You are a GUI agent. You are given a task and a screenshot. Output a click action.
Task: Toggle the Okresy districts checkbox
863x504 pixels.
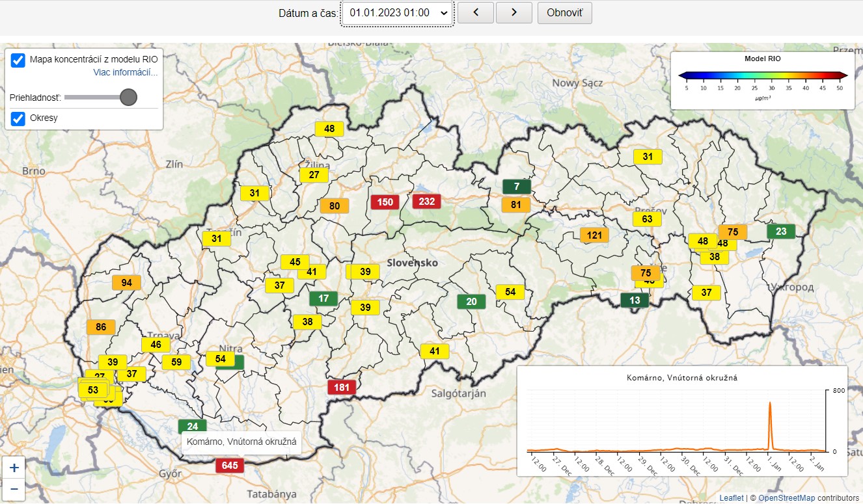18,119
